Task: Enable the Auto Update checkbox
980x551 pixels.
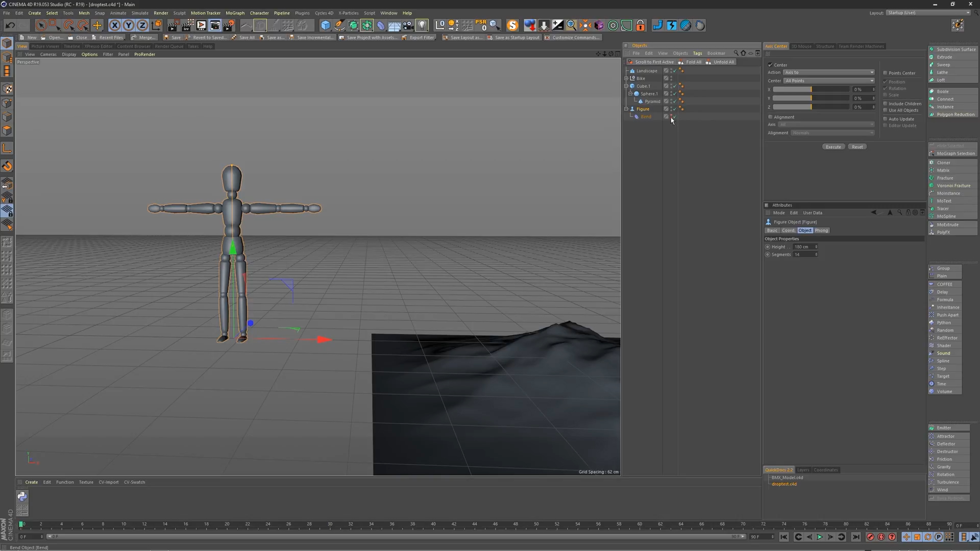Action: (885, 119)
